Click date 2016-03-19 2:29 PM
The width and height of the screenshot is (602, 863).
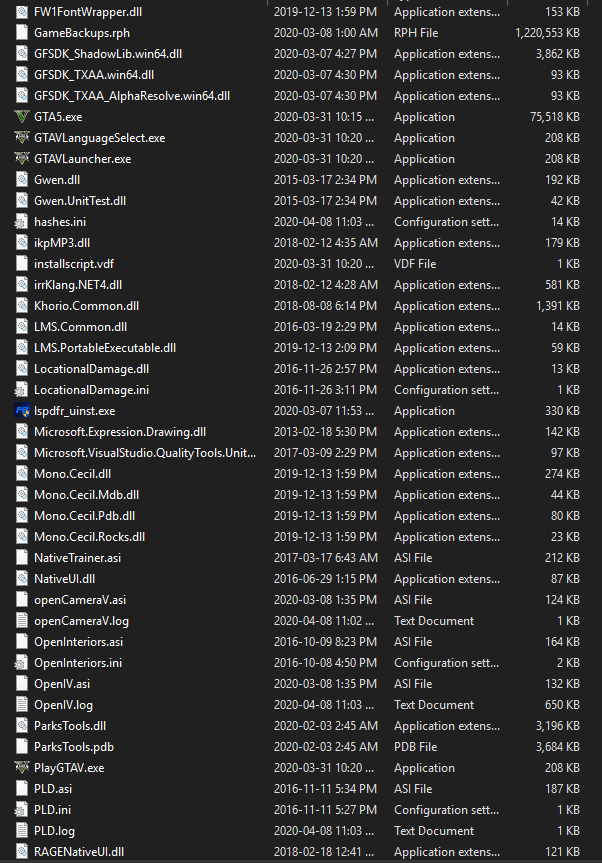(x=325, y=327)
